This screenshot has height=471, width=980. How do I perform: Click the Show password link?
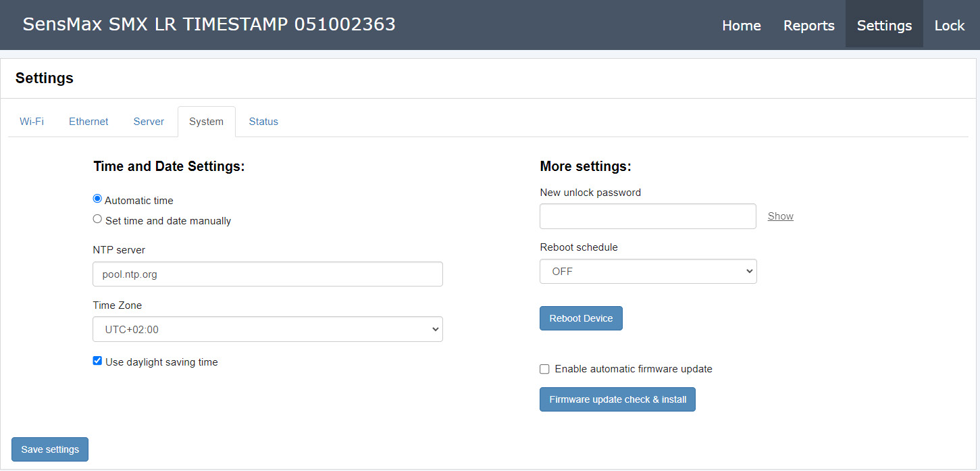[x=780, y=216]
